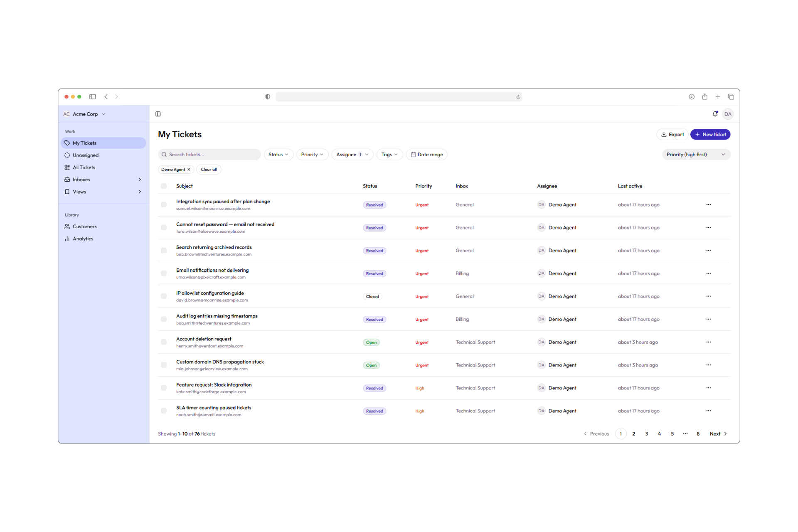Screen dimensions: 798x532
Task: Open the Unassigned tickets view
Action: [103, 155]
